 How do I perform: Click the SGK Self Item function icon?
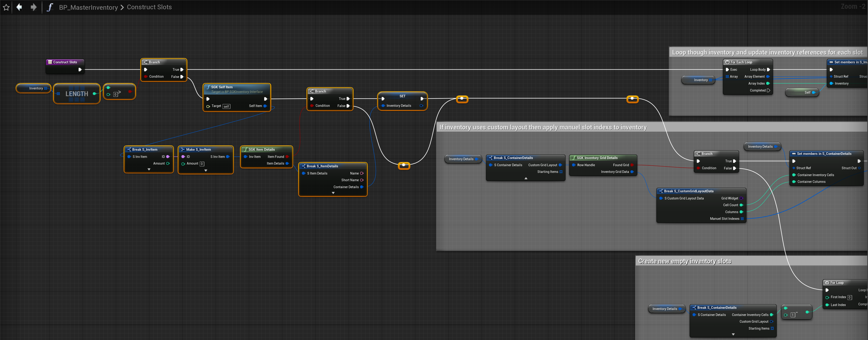(208, 87)
